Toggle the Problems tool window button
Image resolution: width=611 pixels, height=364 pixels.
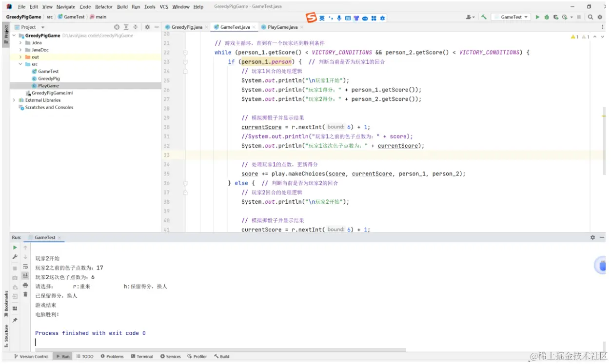(x=113, y=356)
